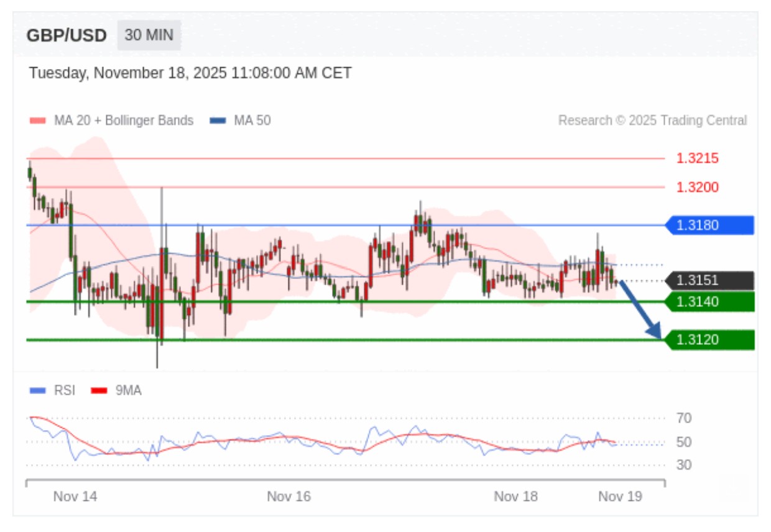Click the red 1.3215 resistance label
Viewport: 771px width, 532px height.
tap(697, 158)
